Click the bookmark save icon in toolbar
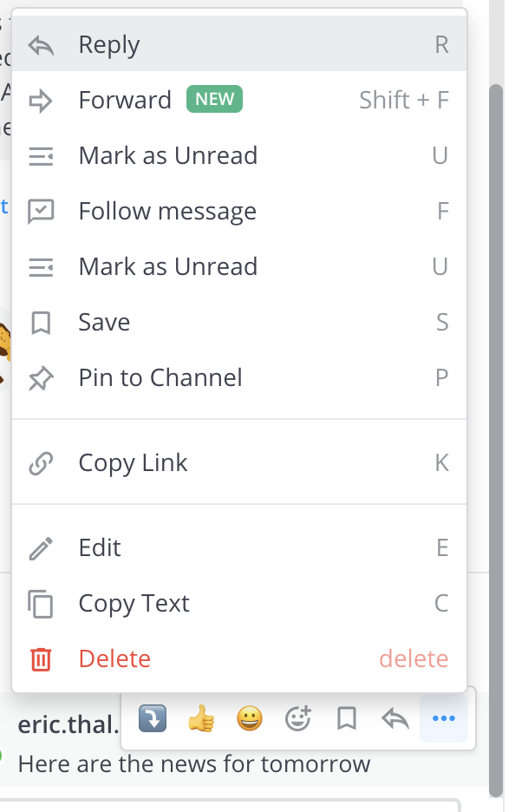Image resolution: width=515 pixels, height=812 pixels. tap(347, 719)
